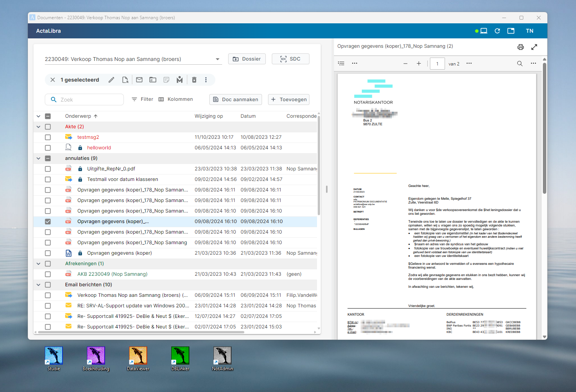The width and height of the screenshot is (576, 392).
Task: Click the 'Corresponde' column header
Action: click(301, 116)
